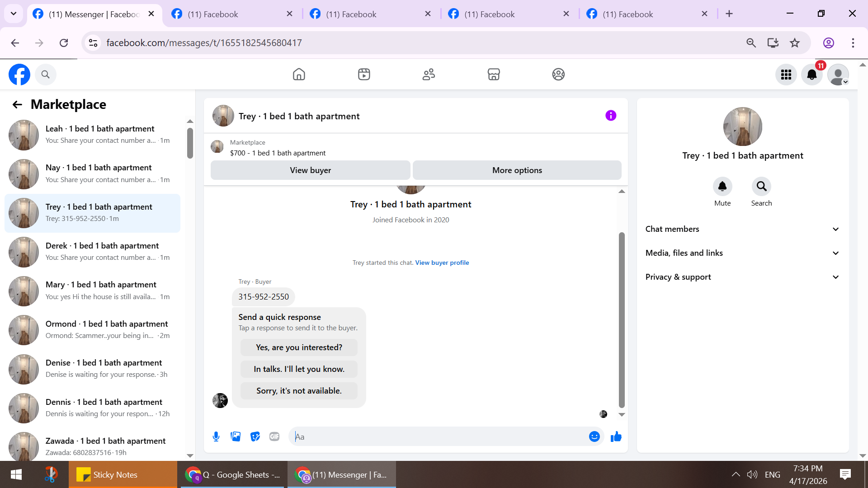Open the attach photo icon

coord(236,436)
